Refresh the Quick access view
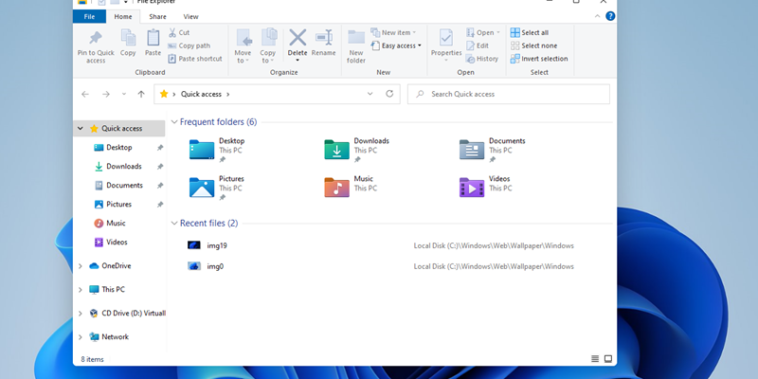 [x=389, y=94]
